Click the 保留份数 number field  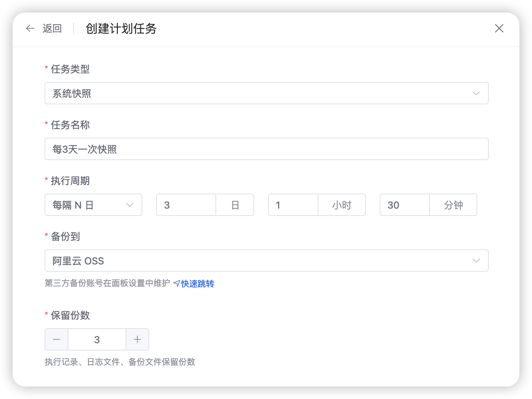pos(97,340)
